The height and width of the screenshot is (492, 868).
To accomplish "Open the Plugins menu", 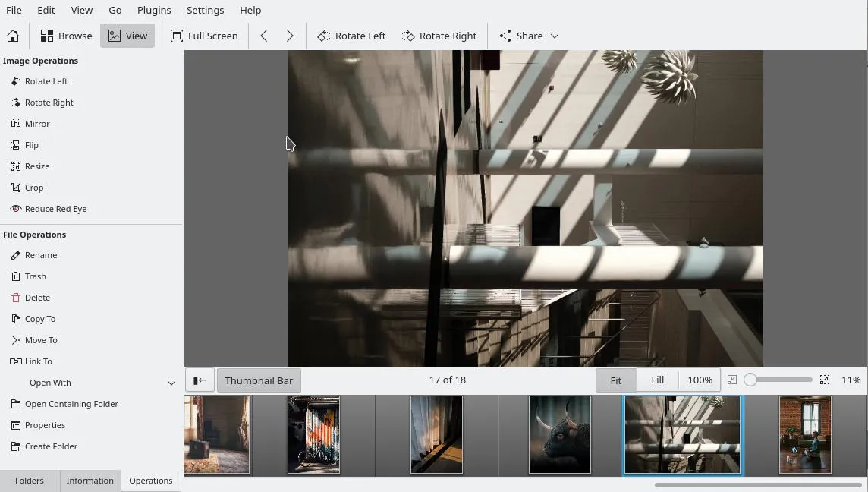I will (x=154, y=10).
